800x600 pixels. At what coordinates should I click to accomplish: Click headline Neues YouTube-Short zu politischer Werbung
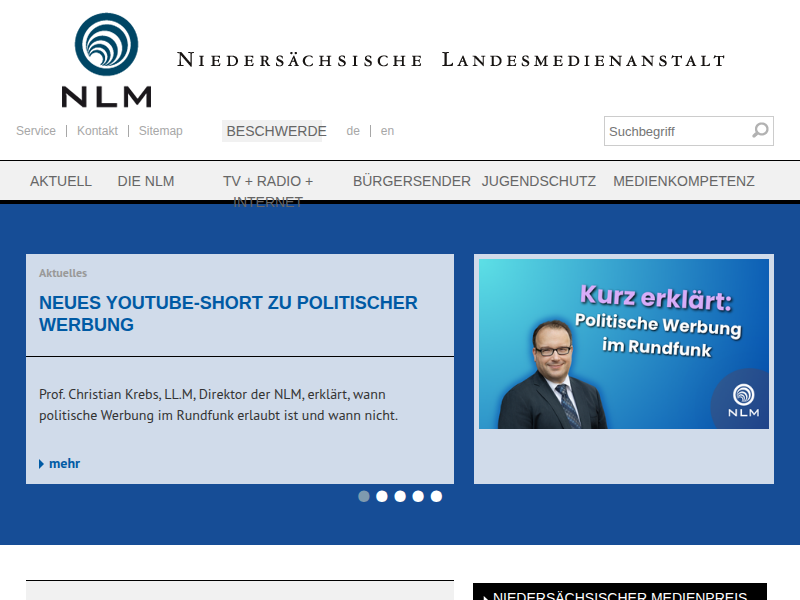tap(229, 314)
